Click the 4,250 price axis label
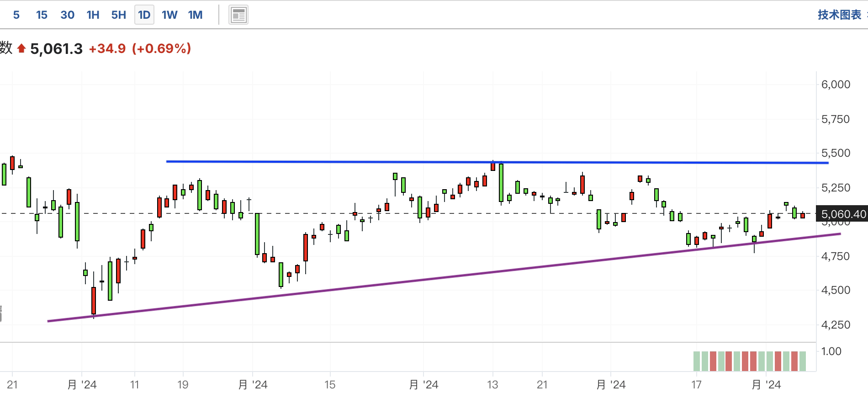The image size is (868, 393). tap(836, 325)
